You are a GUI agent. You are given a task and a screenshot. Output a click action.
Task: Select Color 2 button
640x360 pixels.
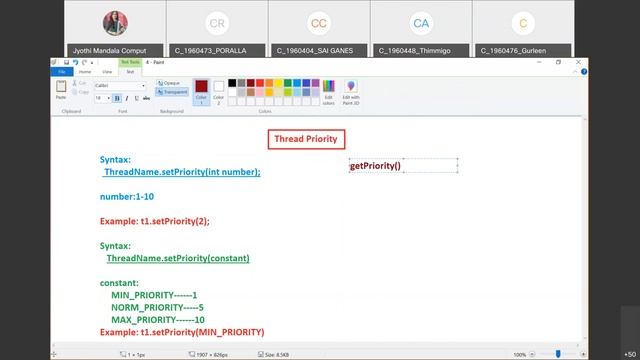click(x=218, y=92)
